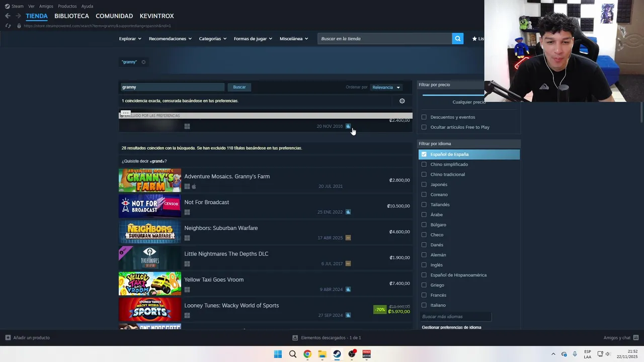
Task: Open Yellow Taxi Goes Vroom thumbnail
Action: point(150,284)
